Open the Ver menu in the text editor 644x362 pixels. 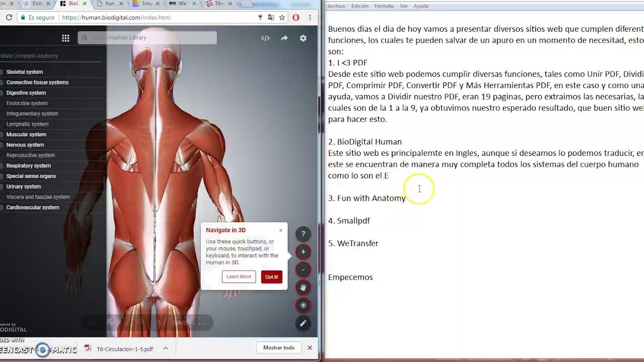[x=404, y=6]
